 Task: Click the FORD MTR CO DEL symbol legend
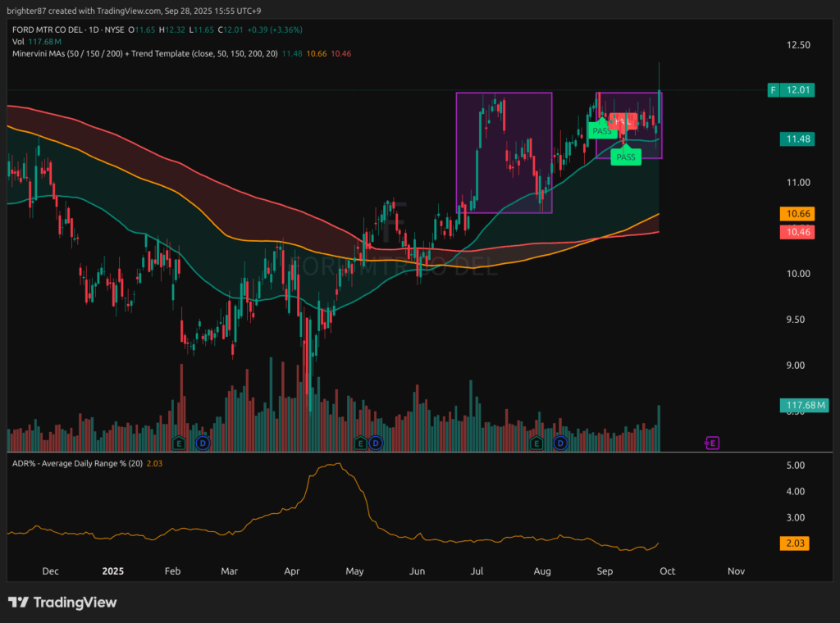68,30
